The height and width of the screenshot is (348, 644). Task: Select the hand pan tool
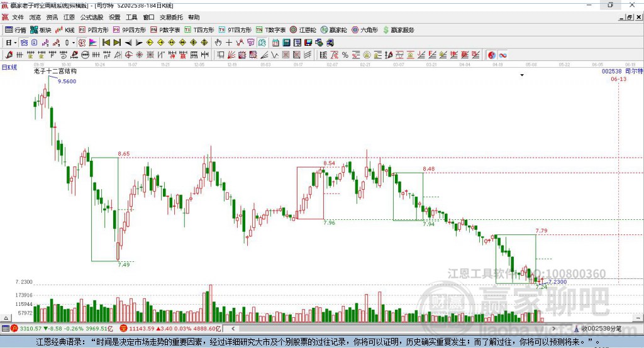(x=218, y=42)
